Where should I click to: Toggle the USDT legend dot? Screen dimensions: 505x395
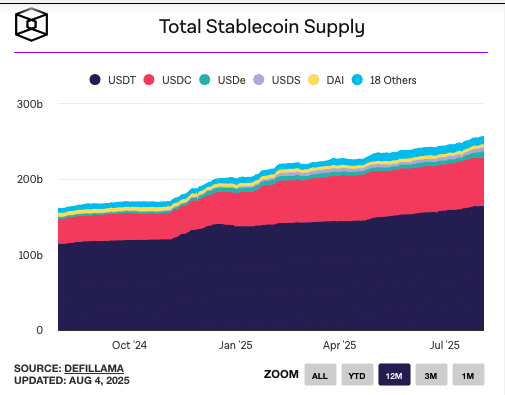pos(95,80)
